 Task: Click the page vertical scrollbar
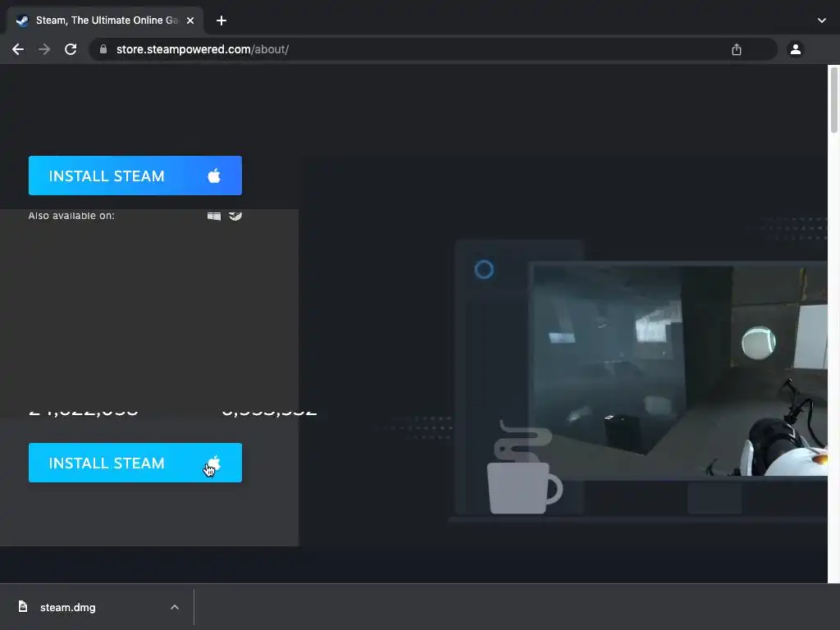(x=833, y=99)
